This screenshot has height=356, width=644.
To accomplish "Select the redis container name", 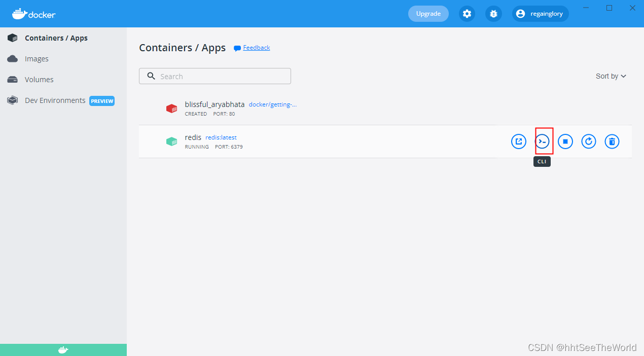I will coord(193,137).
